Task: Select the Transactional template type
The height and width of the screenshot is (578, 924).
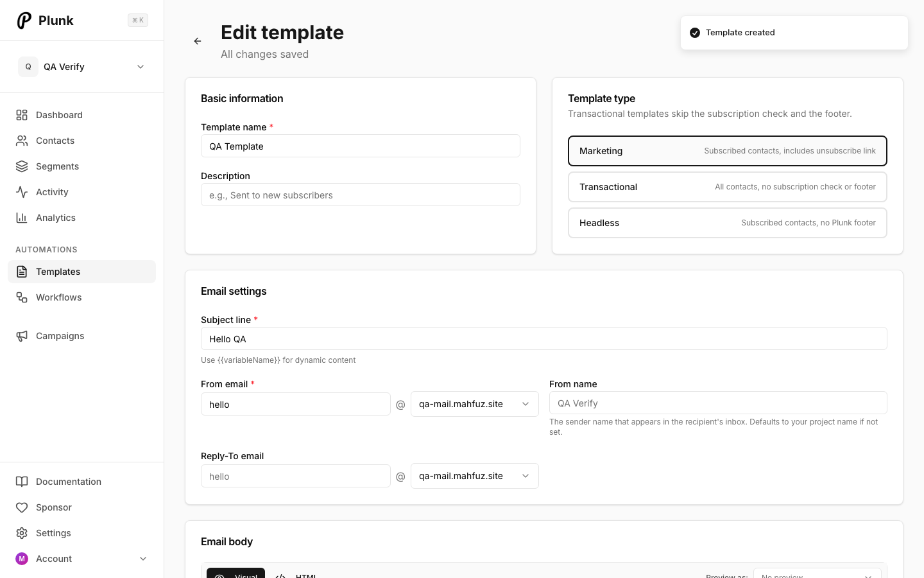Action: pyautogui.click(x=728, y=187)
